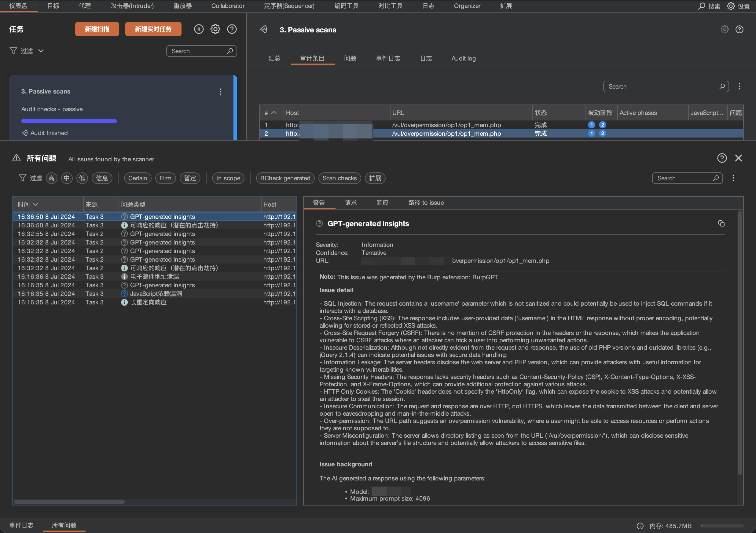756x533 pixels.
Task: Open the Audit log tab
Action: tap(463, 59)
